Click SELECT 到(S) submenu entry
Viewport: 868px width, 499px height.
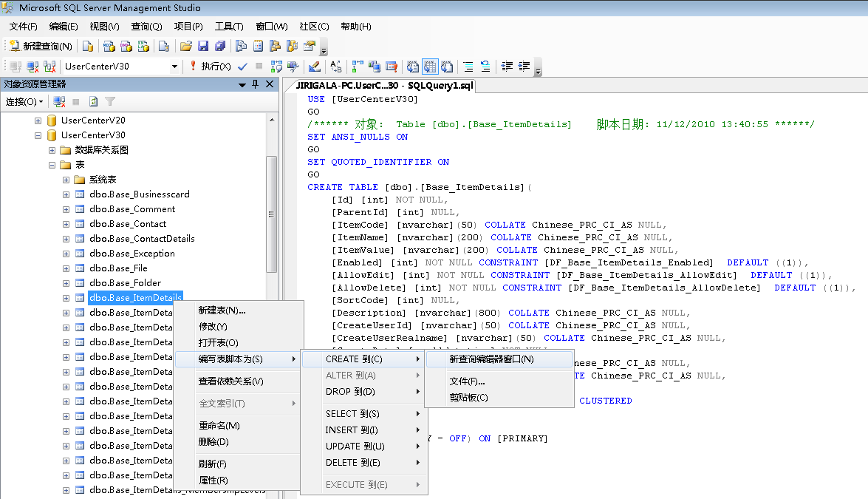(364, 414)
